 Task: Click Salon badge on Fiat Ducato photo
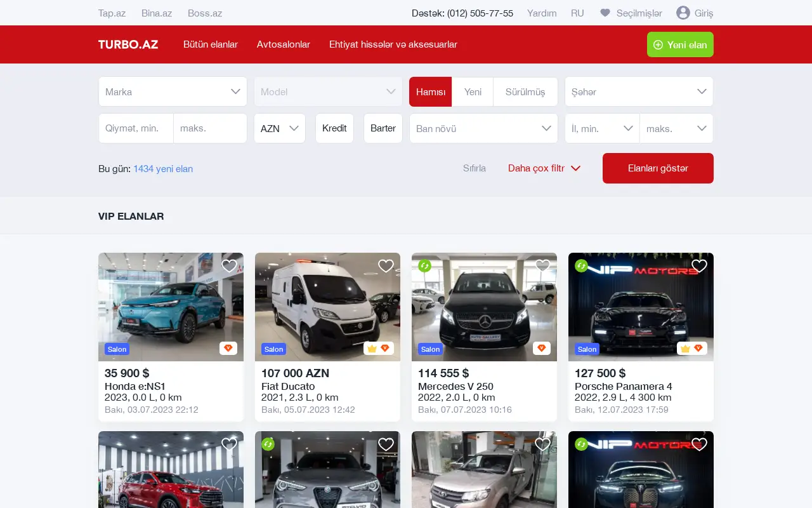tap(273, 349)
